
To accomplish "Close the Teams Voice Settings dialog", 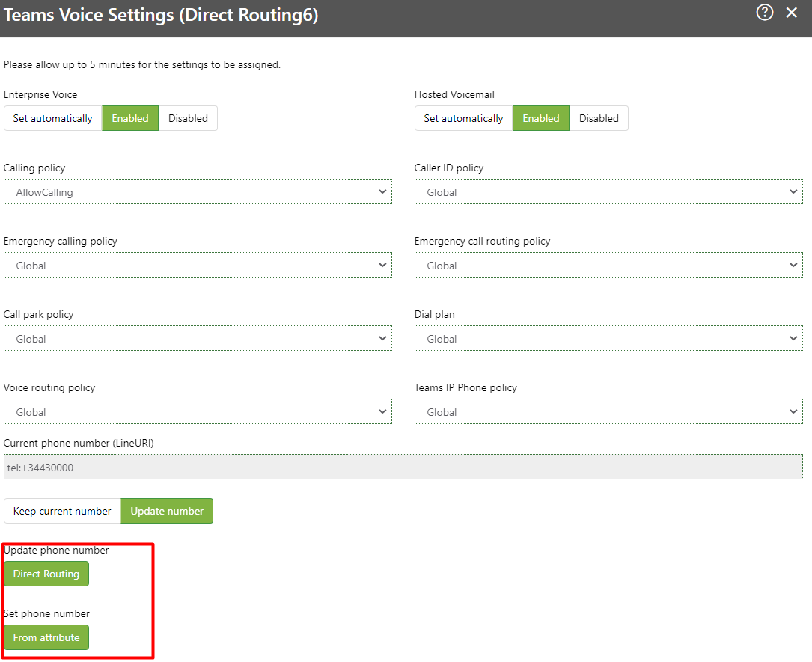I will click(x=791, y=13).
